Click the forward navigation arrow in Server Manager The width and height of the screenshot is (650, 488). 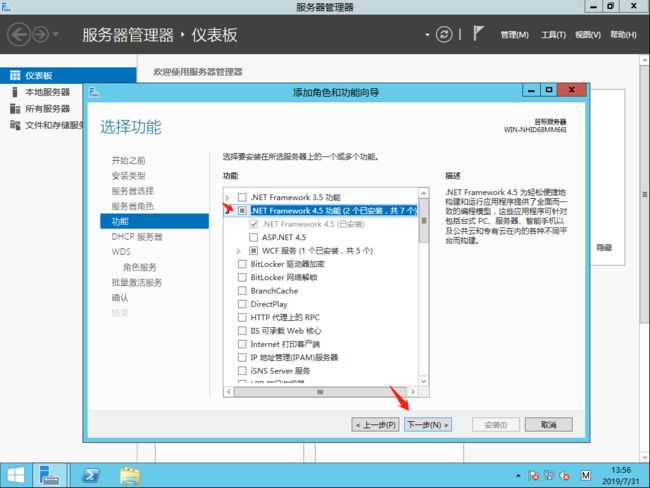41,34
